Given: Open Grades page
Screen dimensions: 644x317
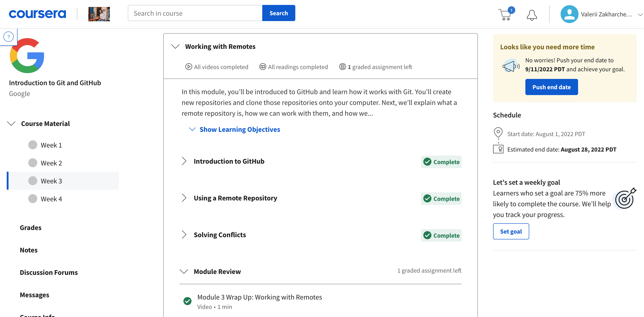Looking at the screenshot, I should coord(30,227).
